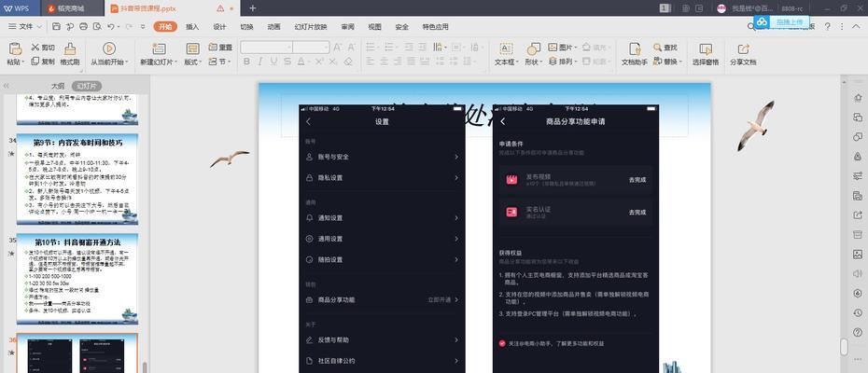Expand the customize quick access toolbar arrow

(x=143, y=26)
